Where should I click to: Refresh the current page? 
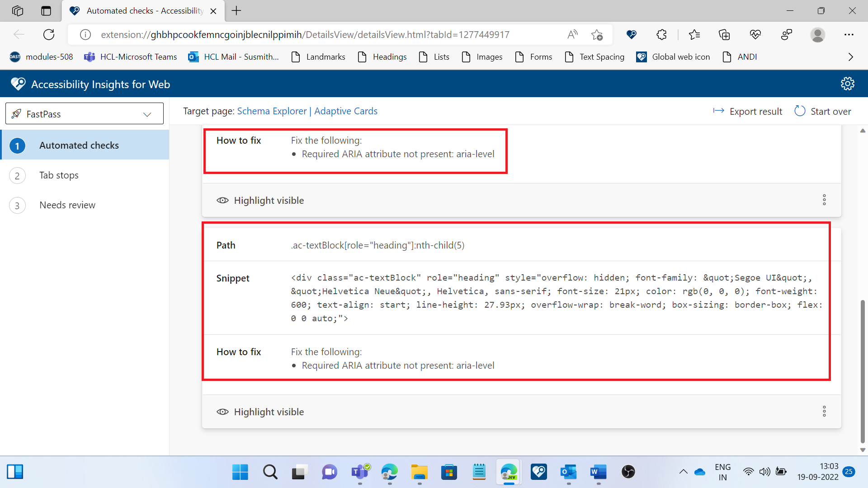[49, 34]
